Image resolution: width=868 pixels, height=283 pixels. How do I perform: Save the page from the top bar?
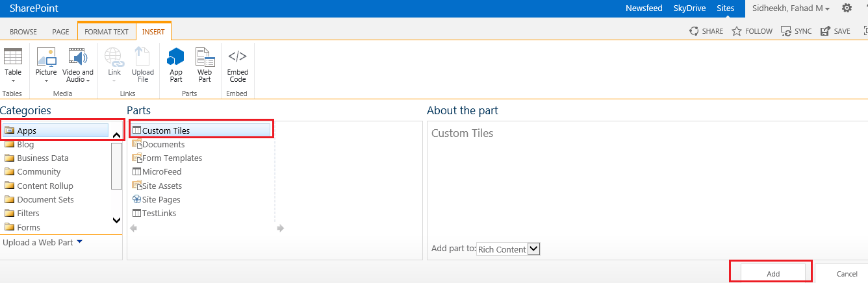835,31
